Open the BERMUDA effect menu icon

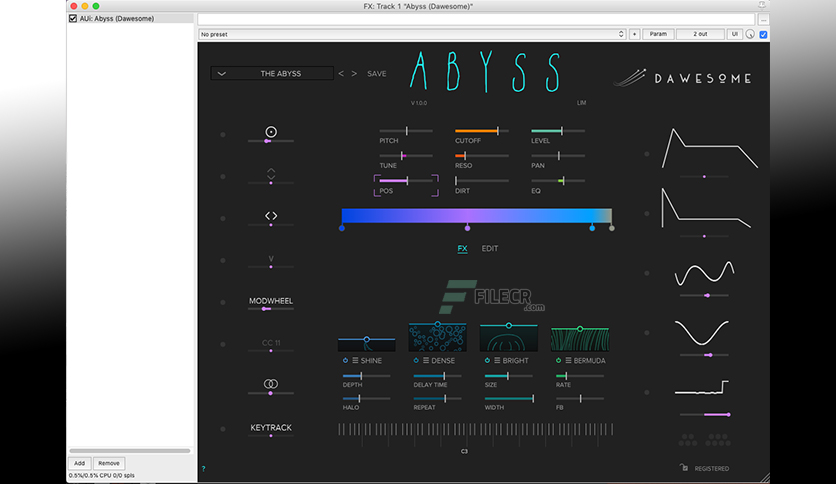pos(568,361)
